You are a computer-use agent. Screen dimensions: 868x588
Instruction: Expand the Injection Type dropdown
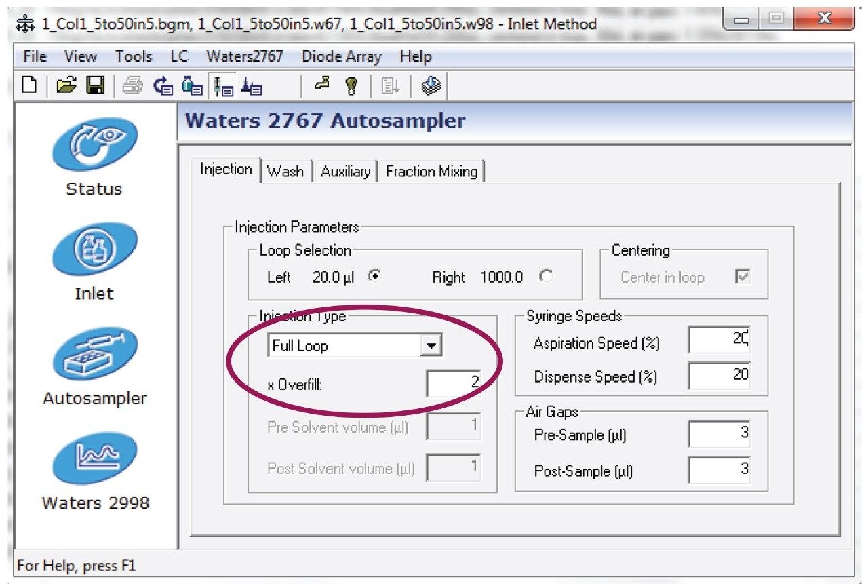click(x=431, y=346)
